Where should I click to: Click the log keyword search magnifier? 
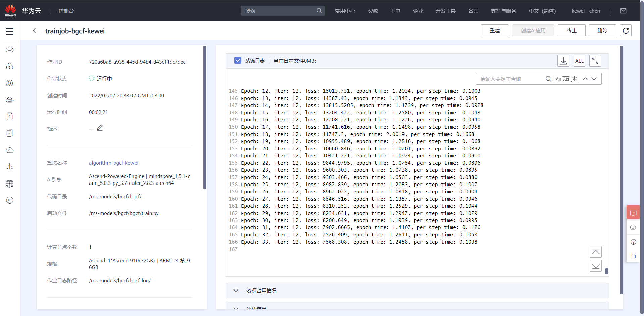click(x=548, y=79)
